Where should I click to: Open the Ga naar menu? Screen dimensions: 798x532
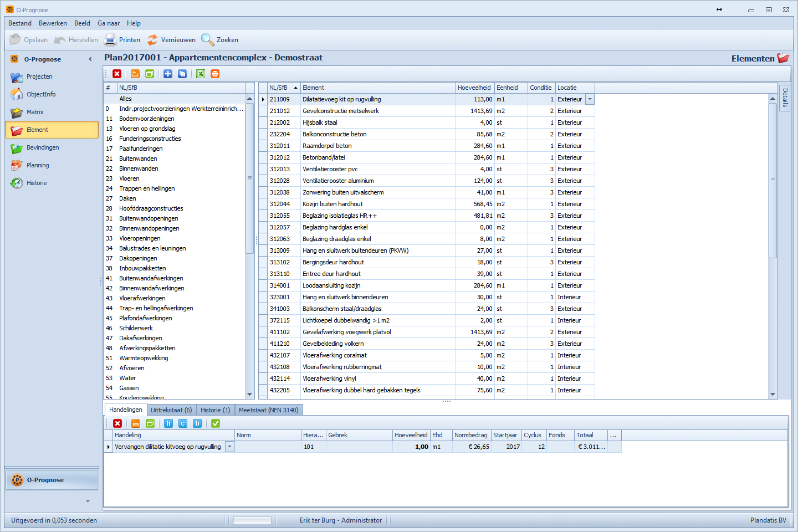(x=109, y=23)
